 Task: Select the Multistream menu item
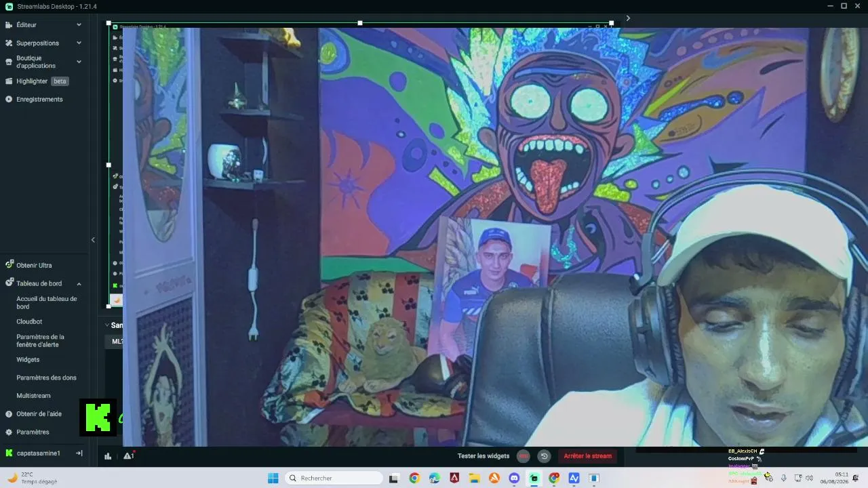(x=33, y=396)
